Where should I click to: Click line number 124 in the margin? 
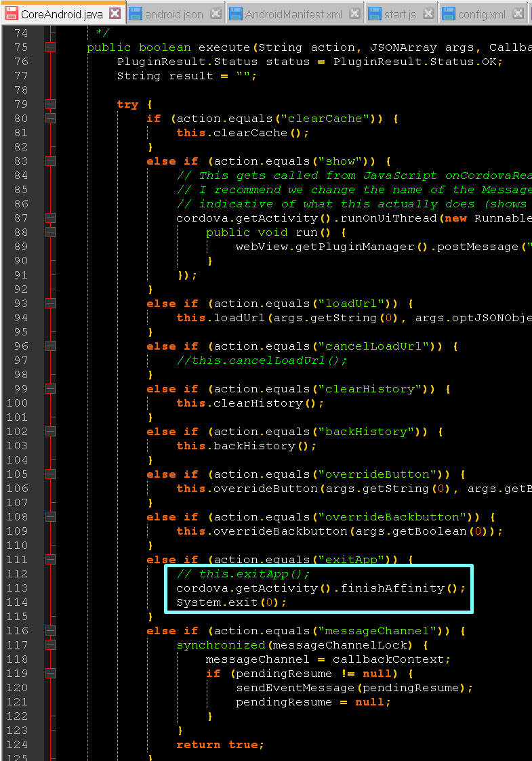(x=18, y=745)
